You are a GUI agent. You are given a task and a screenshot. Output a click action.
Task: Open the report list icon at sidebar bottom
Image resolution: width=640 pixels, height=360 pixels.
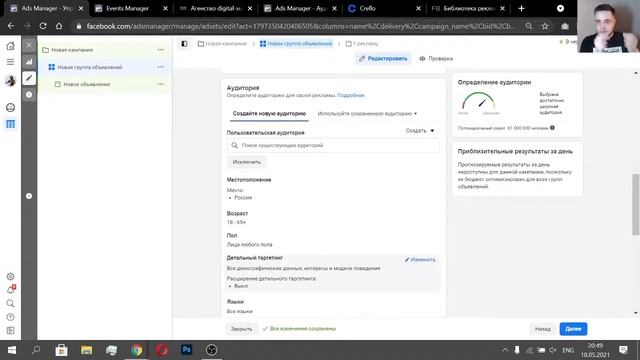(x=11, y=331)
